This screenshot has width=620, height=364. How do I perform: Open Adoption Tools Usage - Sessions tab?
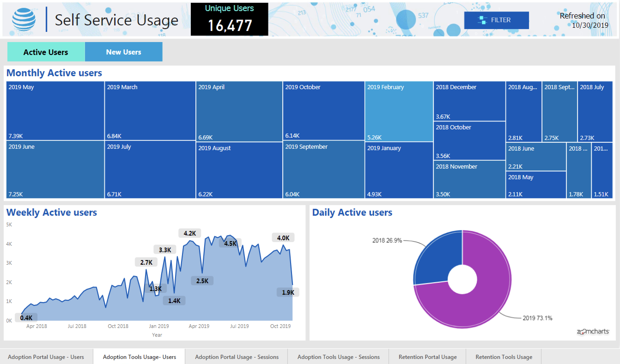(x=338, y=357)
